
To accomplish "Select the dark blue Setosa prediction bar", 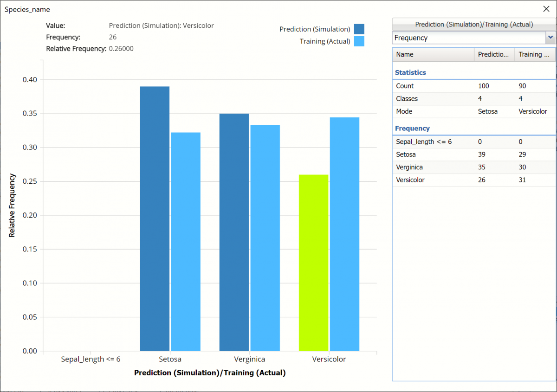I will pyautogui.click(x=155, y=218).
